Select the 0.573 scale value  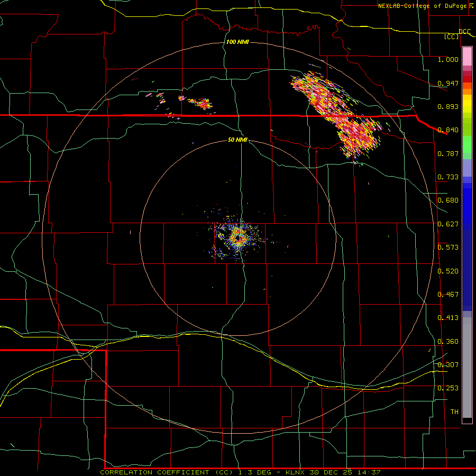[x=448, y=248]
